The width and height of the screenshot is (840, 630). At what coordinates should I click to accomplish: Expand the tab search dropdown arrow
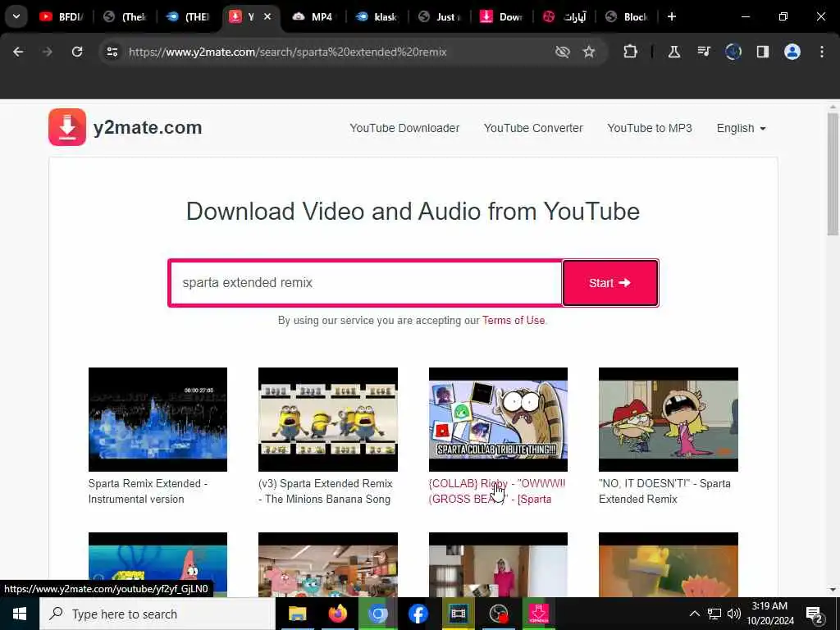point(16,16)
